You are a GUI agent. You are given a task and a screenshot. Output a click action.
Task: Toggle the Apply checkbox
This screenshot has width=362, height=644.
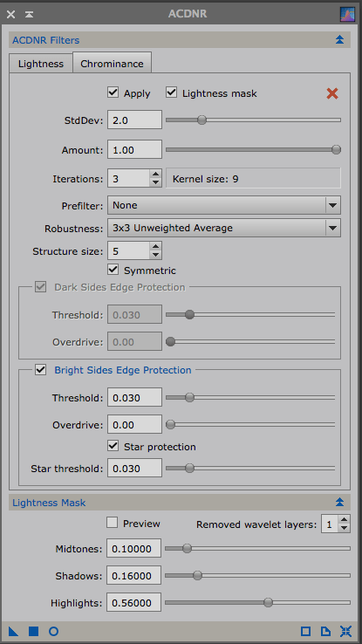113,92
